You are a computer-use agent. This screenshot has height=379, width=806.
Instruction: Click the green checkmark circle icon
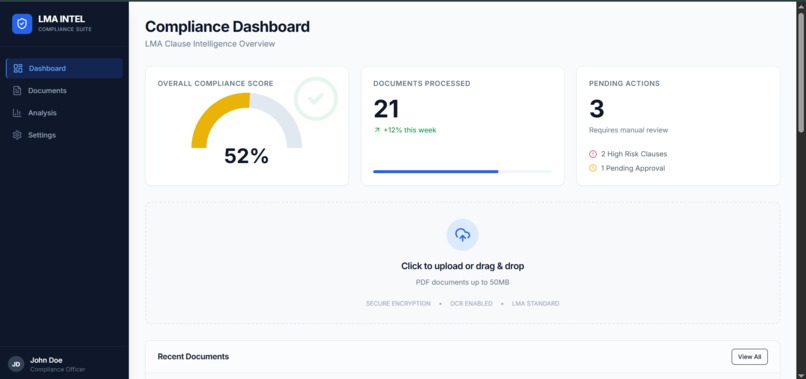(316, 99)
